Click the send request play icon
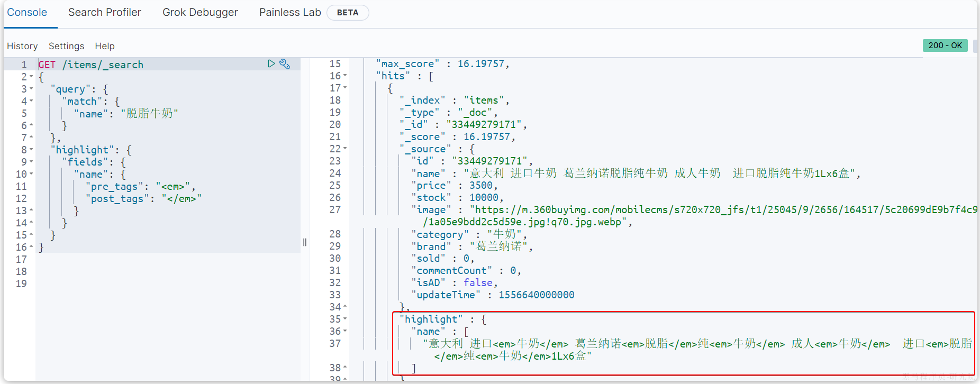This screenshot has width=980, height=384. pyautogui.click(x=271, y=64)
